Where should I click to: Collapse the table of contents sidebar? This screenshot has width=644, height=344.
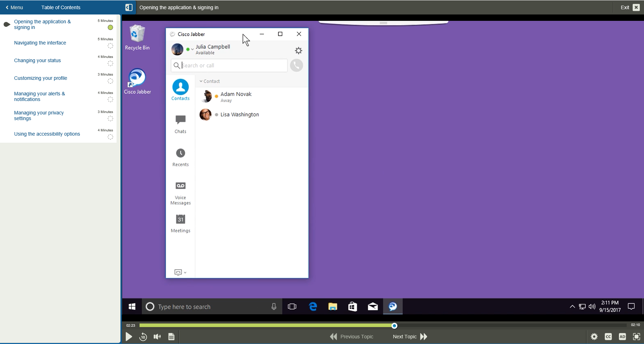[x=129, y=7]
